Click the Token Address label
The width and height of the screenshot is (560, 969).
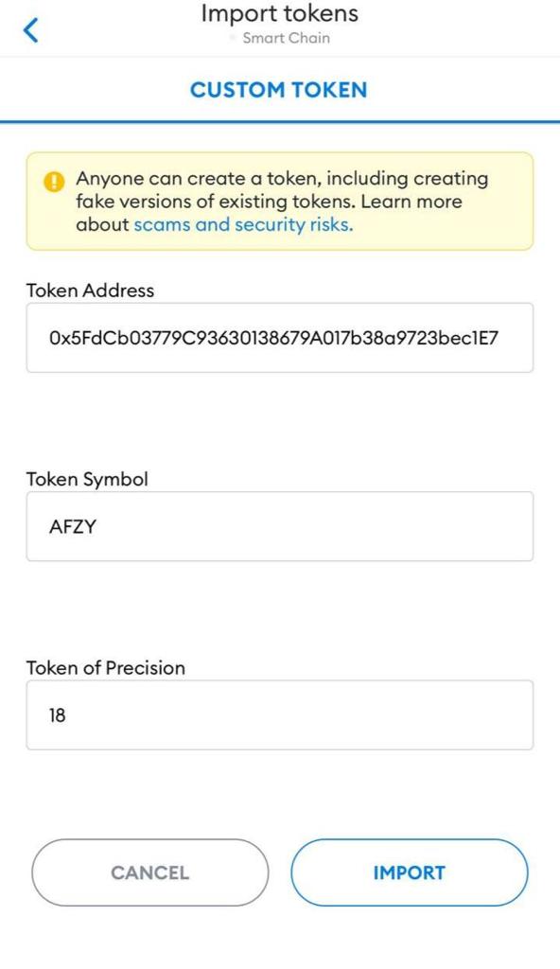click(90, 291)
